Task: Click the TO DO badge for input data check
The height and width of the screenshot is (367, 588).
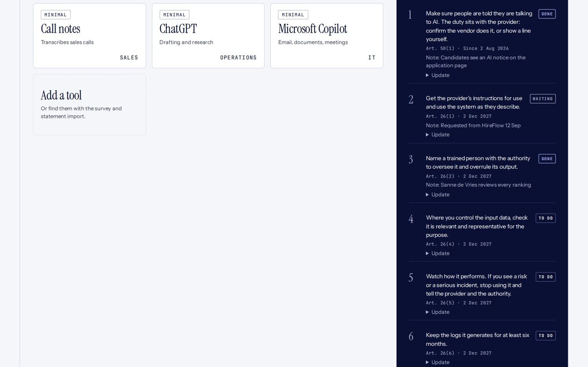Action: (546, 218)
